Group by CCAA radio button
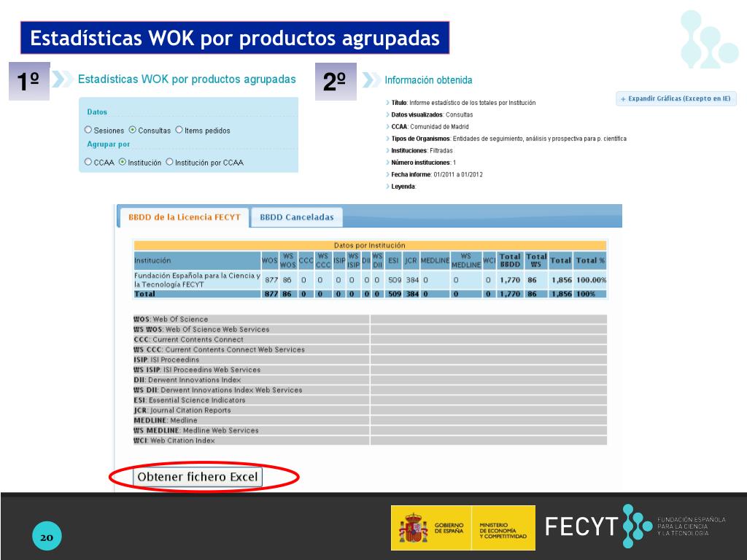 (88, 162)
